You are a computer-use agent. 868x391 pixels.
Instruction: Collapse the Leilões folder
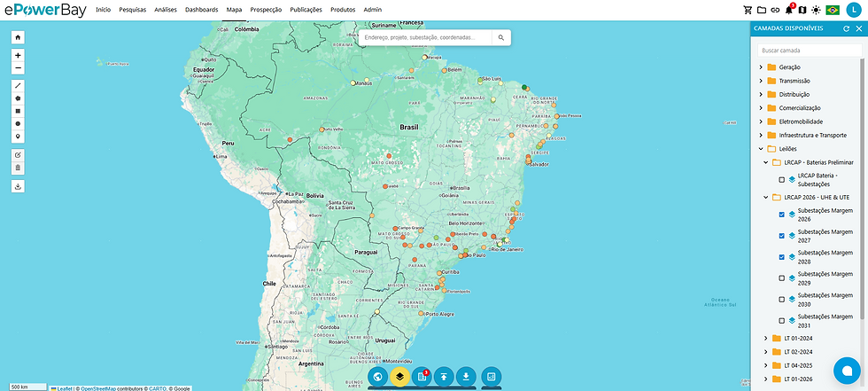pyautogui.click(x=761, y=149)
